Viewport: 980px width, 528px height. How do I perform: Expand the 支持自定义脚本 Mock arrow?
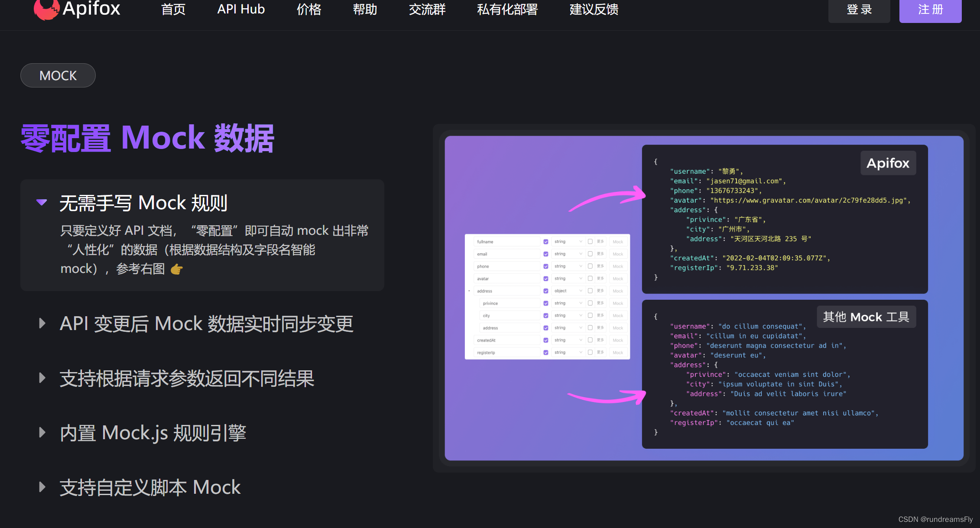(42, 487)
